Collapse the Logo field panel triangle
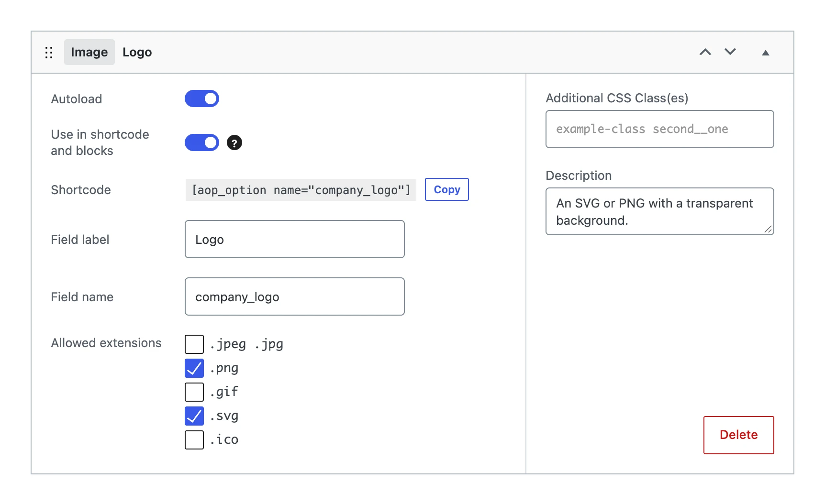Viewport: 825px width, 504px height. tap(765, 53)
